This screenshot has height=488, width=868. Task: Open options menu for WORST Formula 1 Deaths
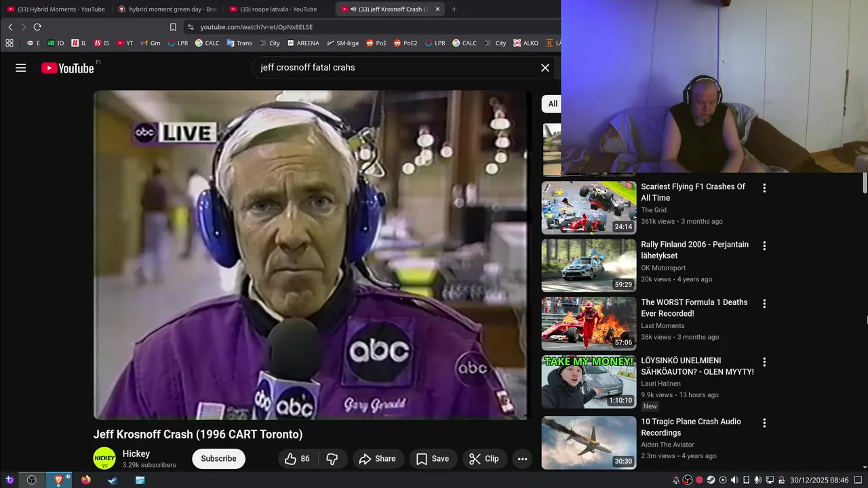(x=764, y=304)
